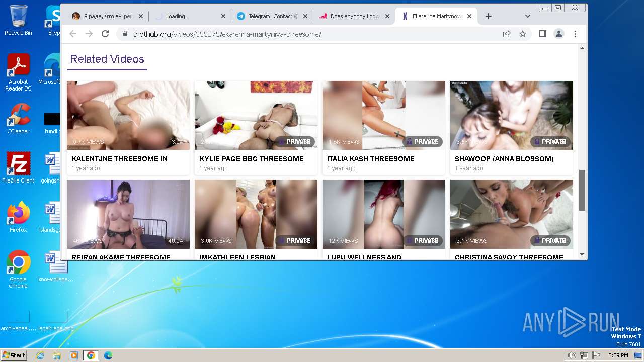Open the network status tray icon
The width and height of the screenshot is (644, 362).
[x=584, y=355]
